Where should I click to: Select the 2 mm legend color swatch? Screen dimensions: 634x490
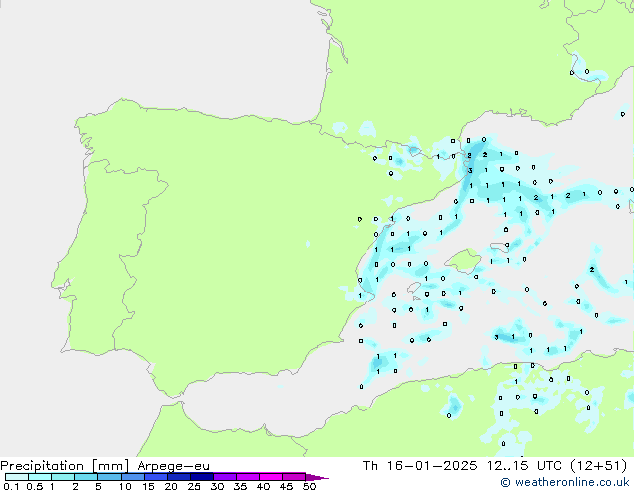[x=86, y=477]
